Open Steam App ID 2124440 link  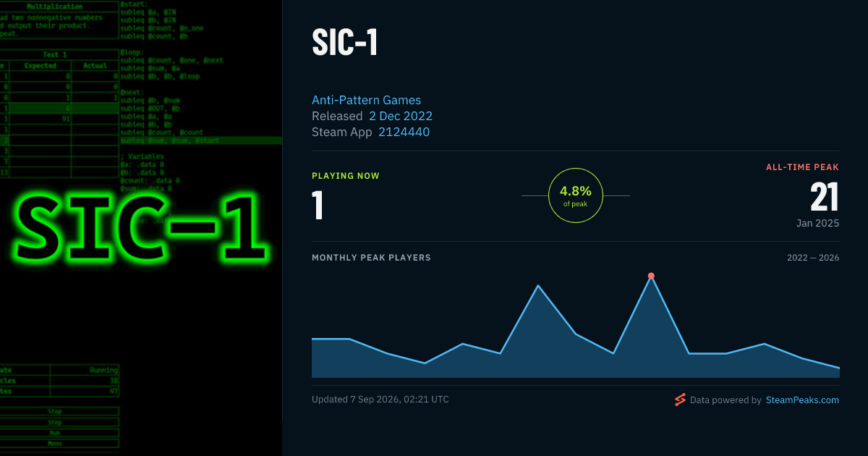pyautogui.click(x=404, y=132)
